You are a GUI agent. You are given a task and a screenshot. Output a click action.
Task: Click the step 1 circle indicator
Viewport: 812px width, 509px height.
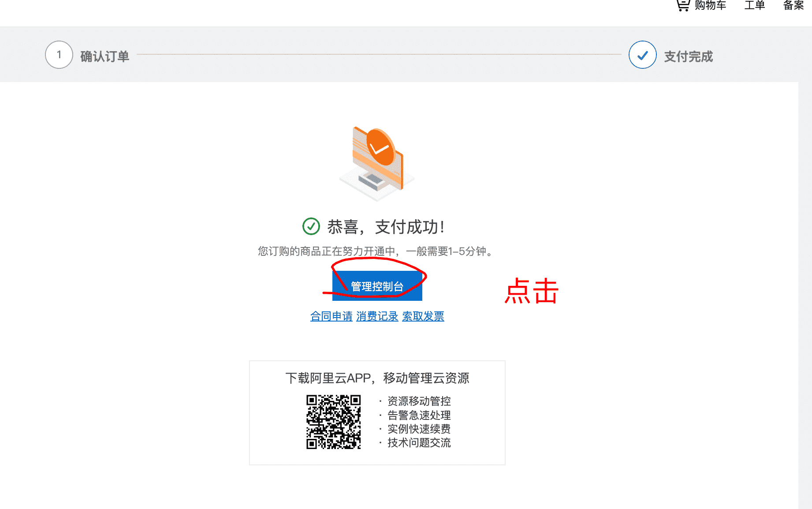[59, 54]
